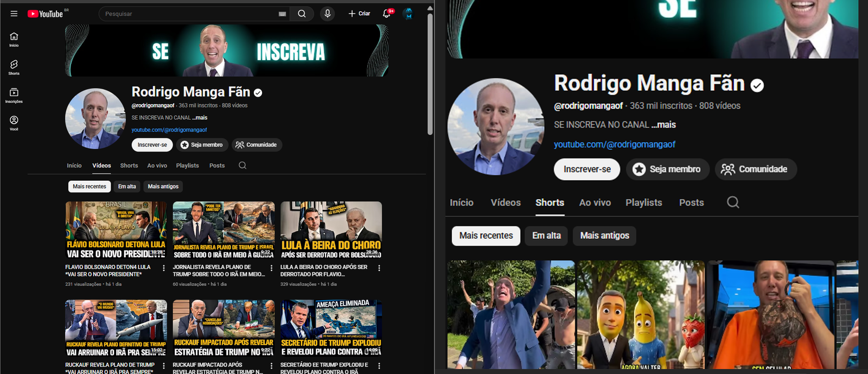Viewport: 868px width, 374px height.
Task: Open Ameaça Eliminada Secretário de Trump thumbnail
Action: (x=331, y=328)
